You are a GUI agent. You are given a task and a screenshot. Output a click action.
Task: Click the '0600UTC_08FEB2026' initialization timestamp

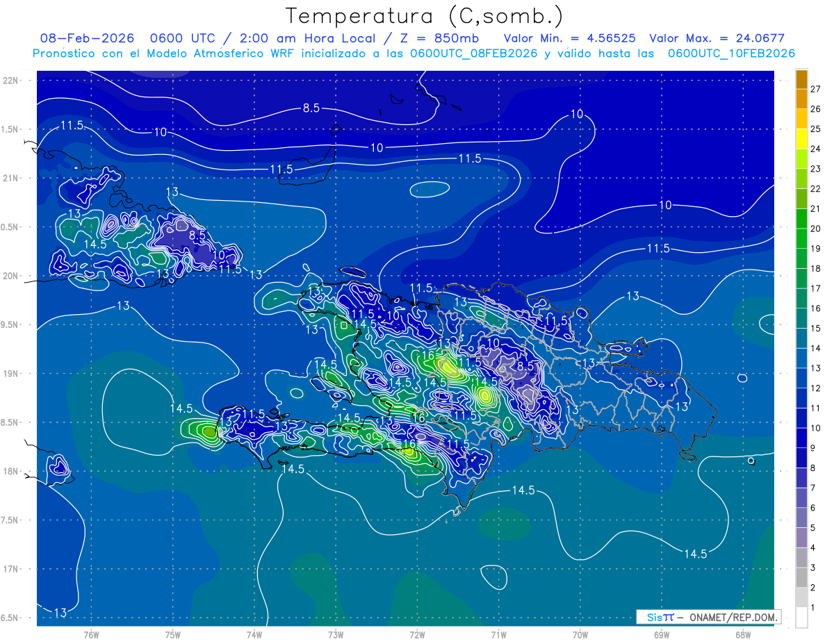click(x=473, y=53)
